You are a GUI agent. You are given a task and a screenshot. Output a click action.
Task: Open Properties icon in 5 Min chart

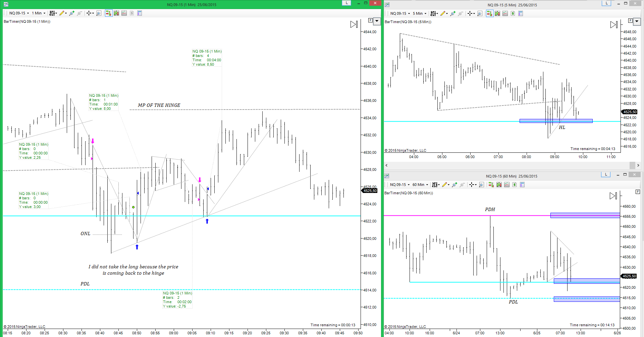click(521, 13)
